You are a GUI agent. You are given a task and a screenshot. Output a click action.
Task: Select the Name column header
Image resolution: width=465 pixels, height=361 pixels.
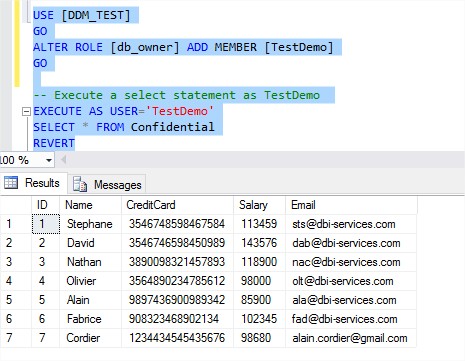[90, 205]
